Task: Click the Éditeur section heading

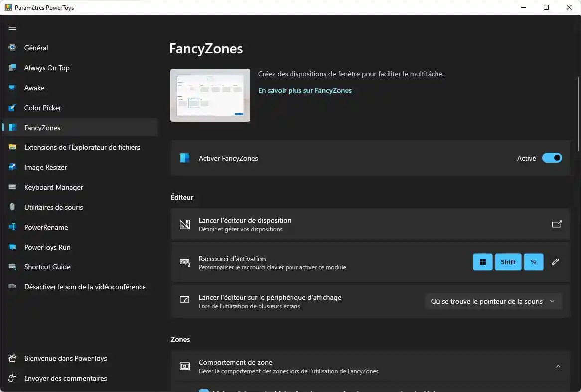Action: click(182, 197)
